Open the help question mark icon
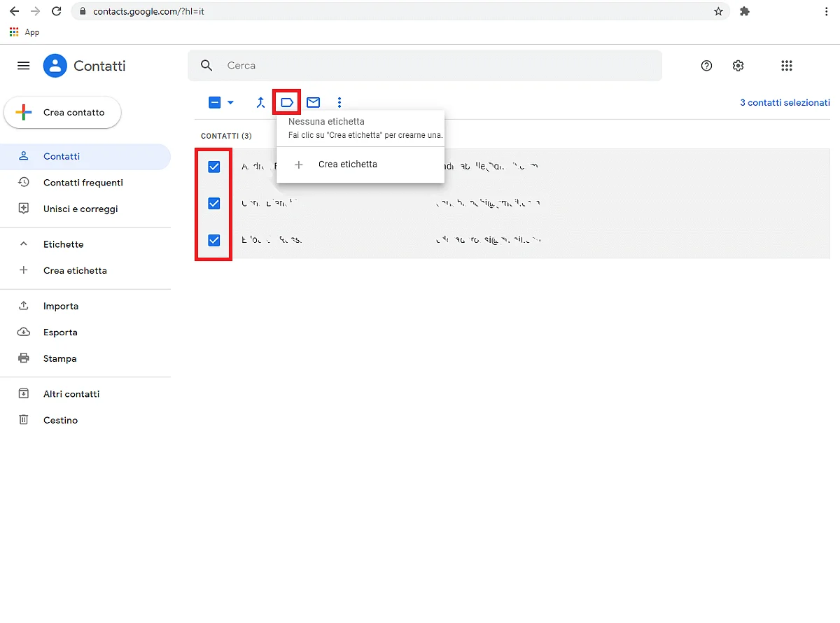This screenshot has height=623, width=840. [x=706, y=66]
